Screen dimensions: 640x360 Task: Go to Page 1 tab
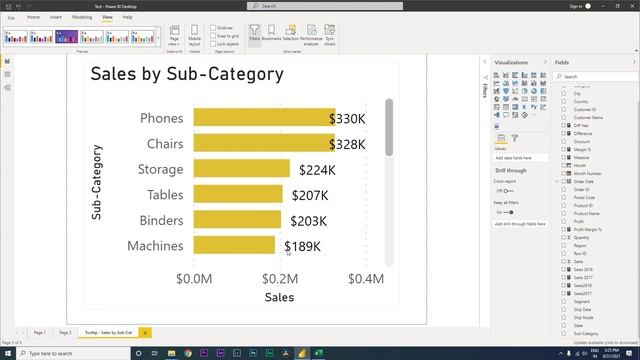[40, 333]
